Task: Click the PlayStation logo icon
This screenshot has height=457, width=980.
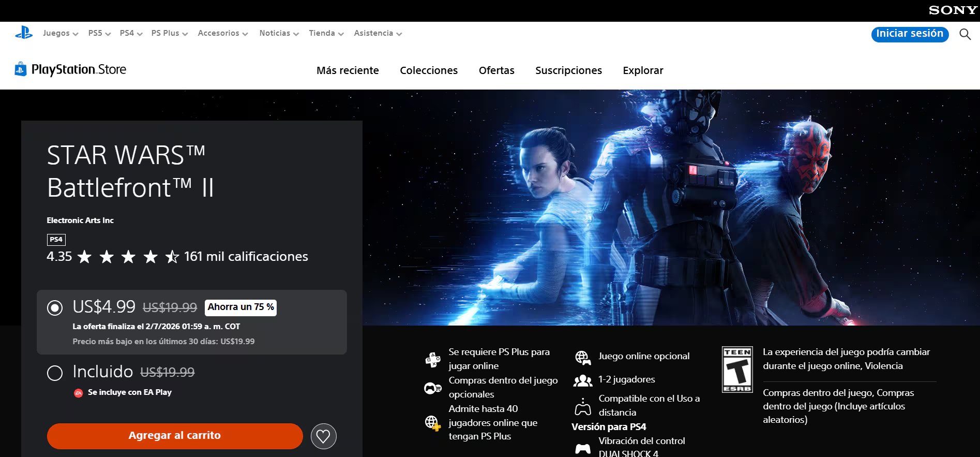Action: pyautogui.click(x=24, y=33)
